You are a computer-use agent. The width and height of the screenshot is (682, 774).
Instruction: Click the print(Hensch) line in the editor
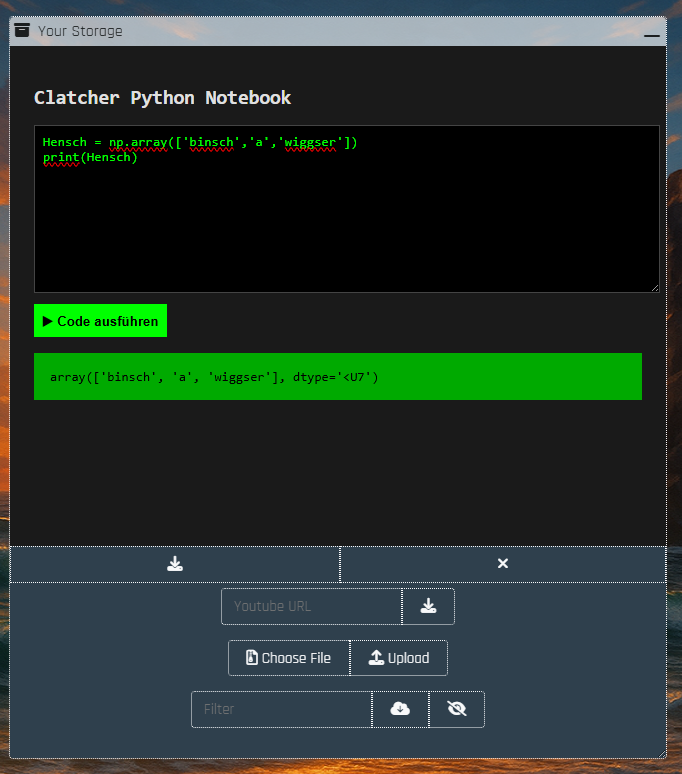coord(90,157)
